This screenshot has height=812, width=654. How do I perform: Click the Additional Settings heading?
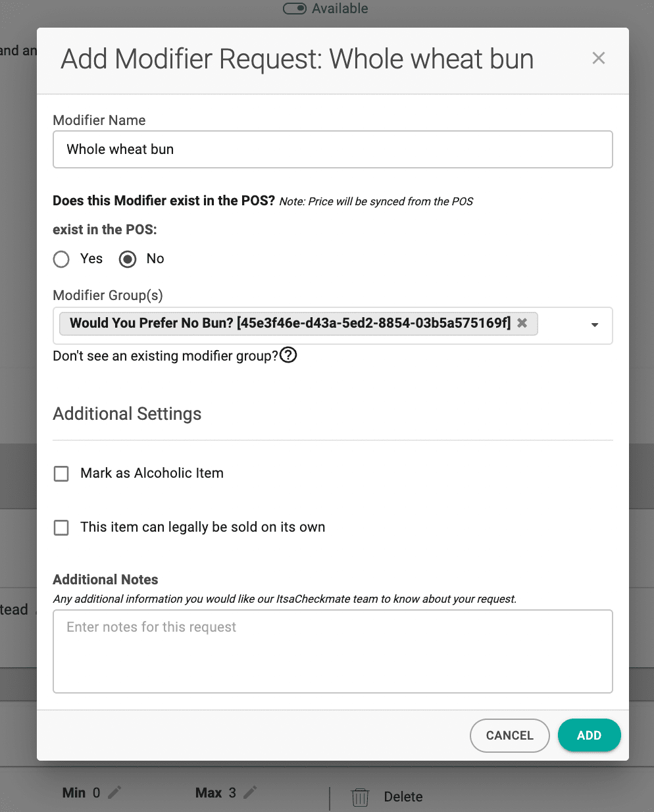[x=127, y=414]
